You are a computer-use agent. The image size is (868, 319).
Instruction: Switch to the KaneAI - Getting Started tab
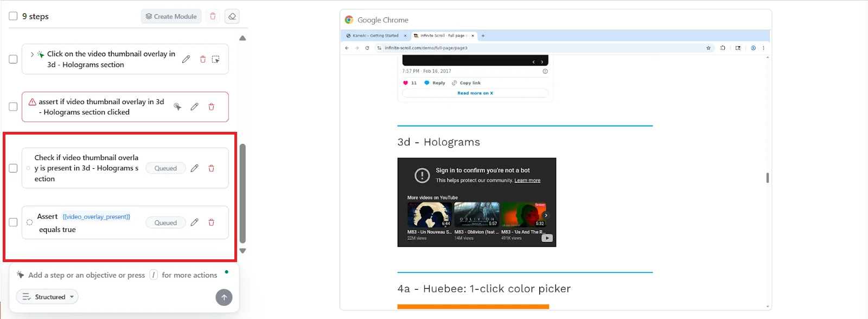click(375, 36)
